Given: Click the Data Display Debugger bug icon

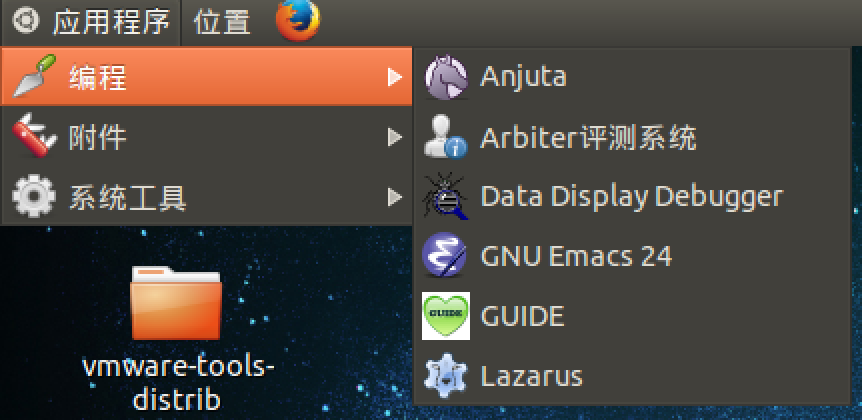Looking at the screenshot, I should point(445,197).
